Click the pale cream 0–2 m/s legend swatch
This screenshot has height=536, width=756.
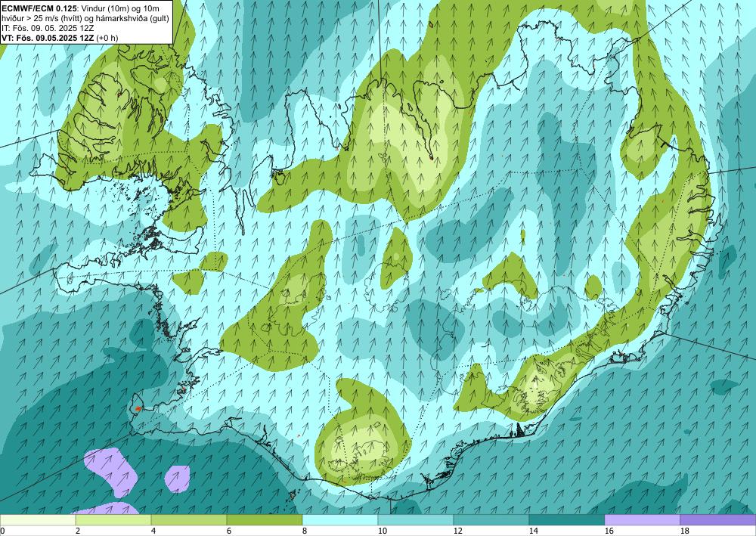(38, 520)
